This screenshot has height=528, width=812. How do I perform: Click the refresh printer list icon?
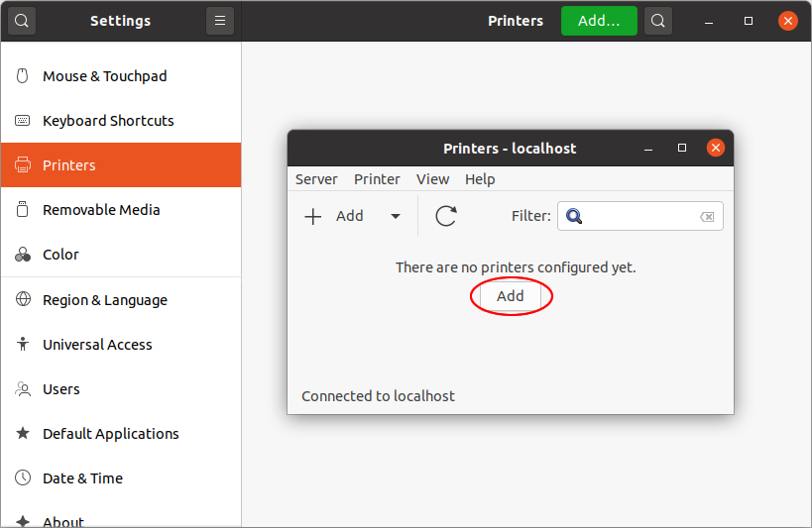[446, 216]
